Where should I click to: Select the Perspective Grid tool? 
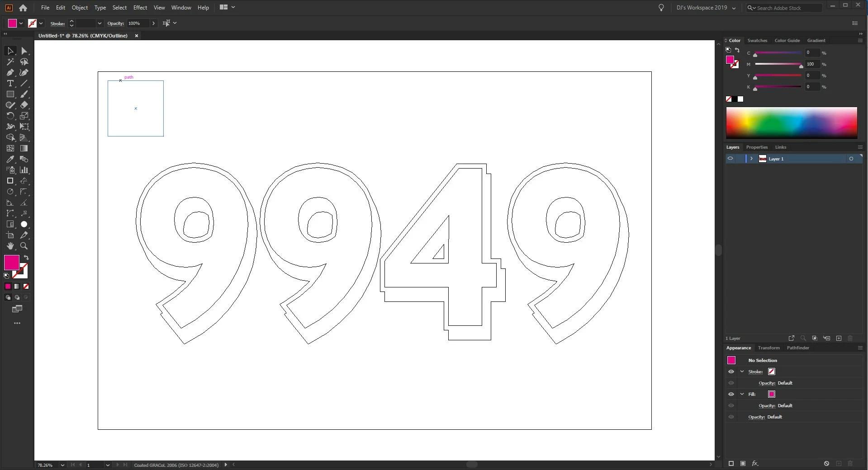(x=24, y=138)
